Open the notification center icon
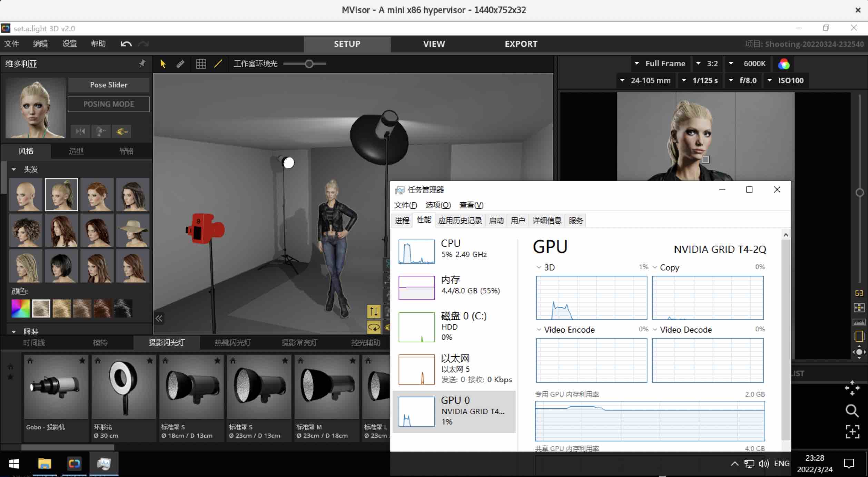This screenshot has height=477, width=868. [849, 463]
